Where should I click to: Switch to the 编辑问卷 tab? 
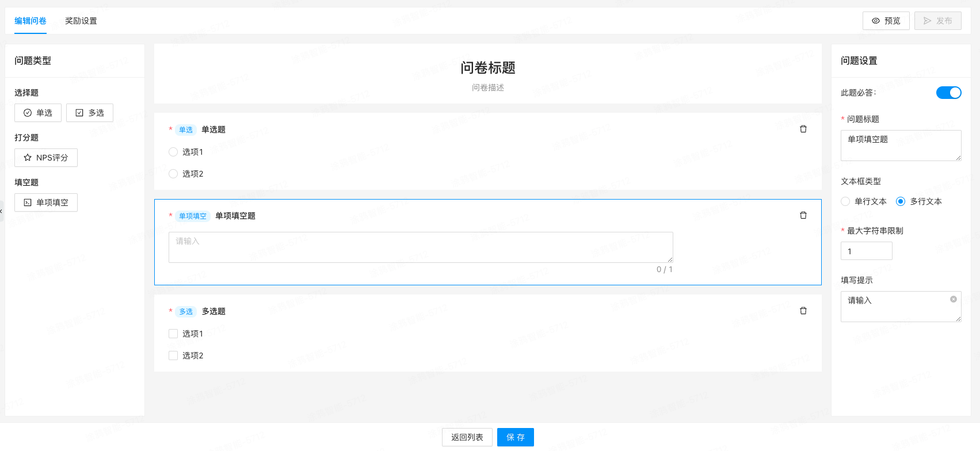coord(30,21)
